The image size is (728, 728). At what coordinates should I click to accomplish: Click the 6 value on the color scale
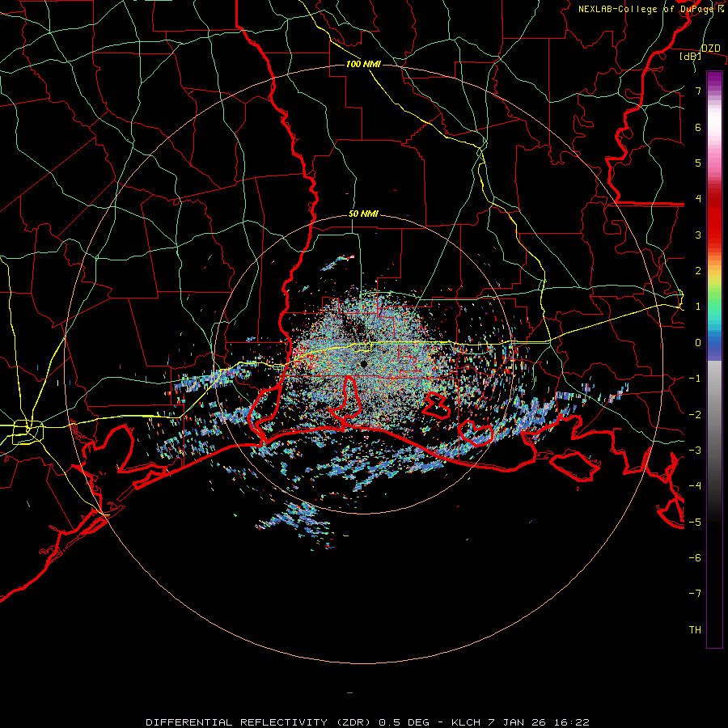[x=698, y=127]
